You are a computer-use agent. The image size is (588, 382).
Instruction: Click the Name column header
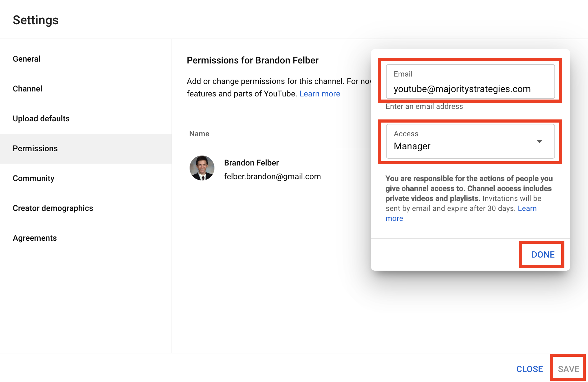click(199, 134)
